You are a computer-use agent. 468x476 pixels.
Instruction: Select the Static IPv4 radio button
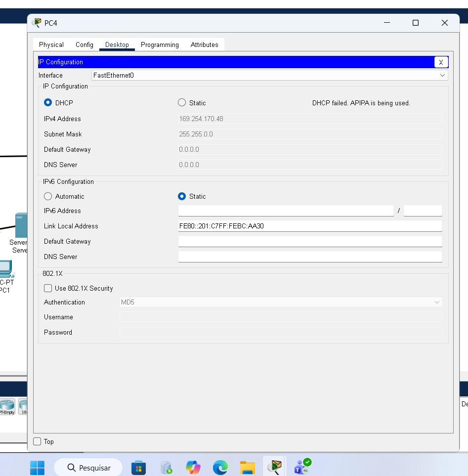coord(182,103)
